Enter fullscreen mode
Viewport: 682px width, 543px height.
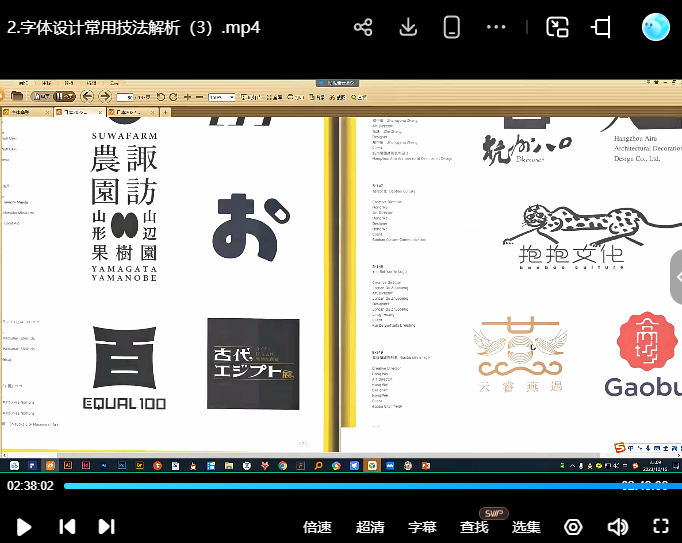point(661,526)
